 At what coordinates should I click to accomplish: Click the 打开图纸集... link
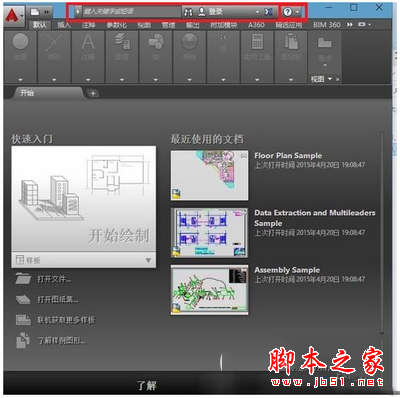click(x=58, y=300)
